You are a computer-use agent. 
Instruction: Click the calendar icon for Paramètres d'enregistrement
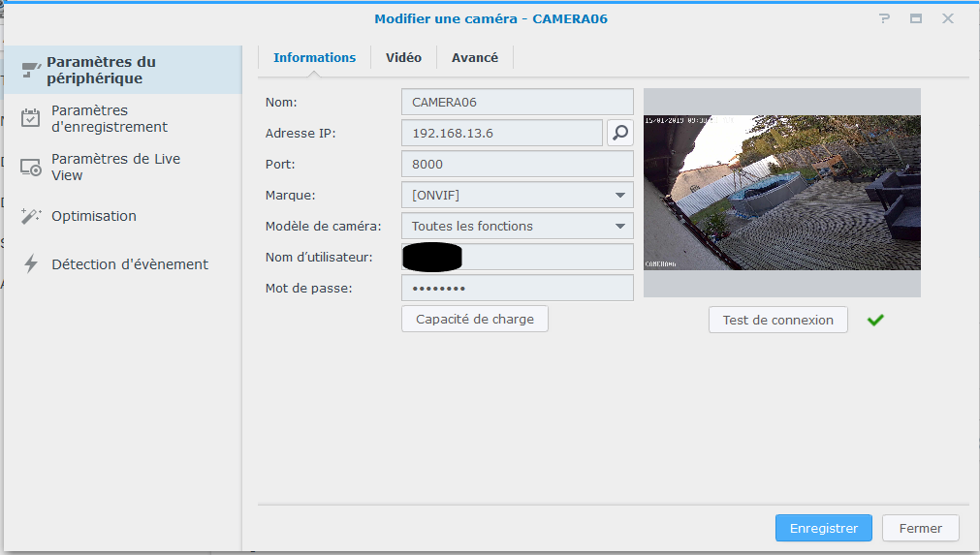coord(31,118)
